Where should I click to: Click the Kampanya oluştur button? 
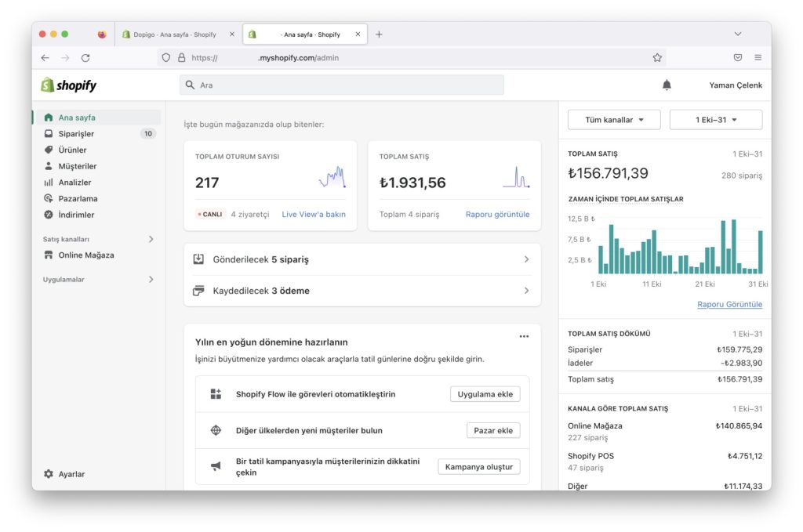click(x=479, y=466)
